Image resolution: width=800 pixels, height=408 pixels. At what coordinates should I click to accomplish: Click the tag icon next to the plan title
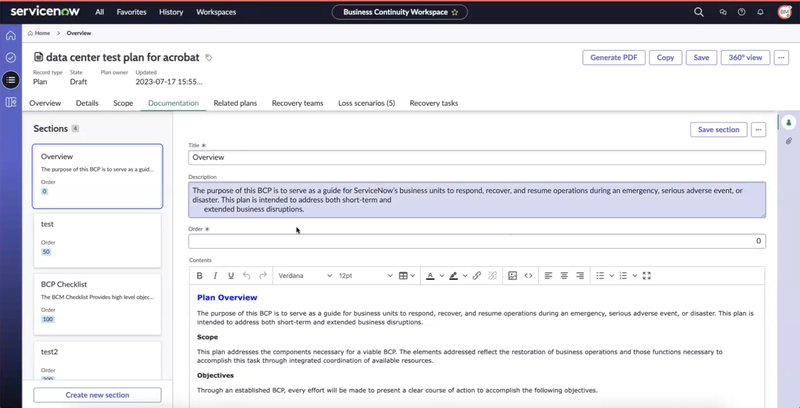coord(209,58)
